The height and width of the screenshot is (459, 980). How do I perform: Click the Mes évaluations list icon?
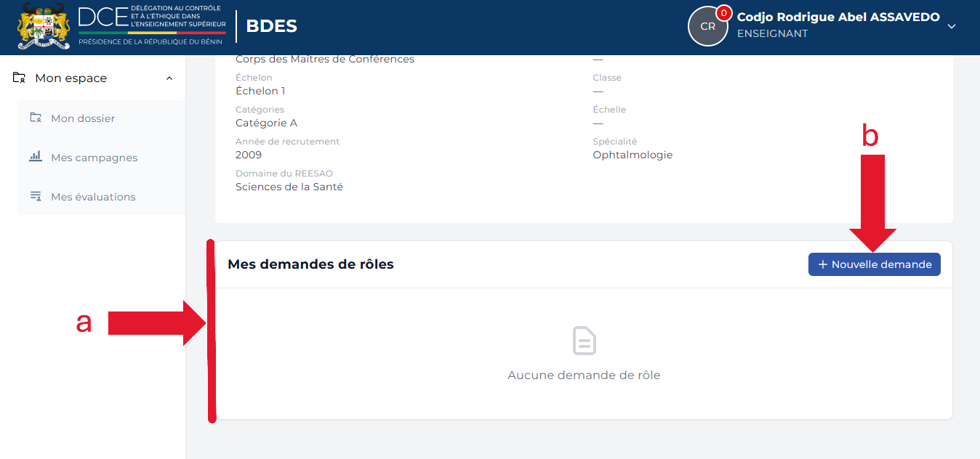point(36,196)
